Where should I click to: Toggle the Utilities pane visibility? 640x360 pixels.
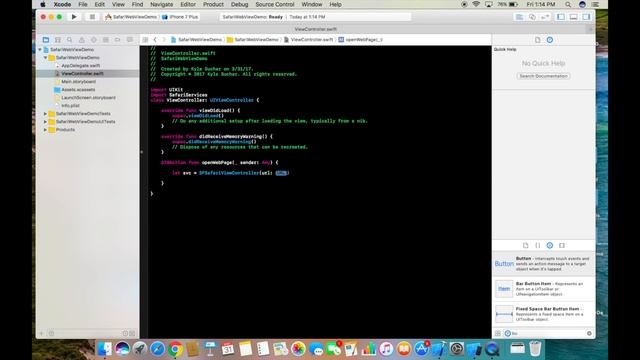(586, 17)
